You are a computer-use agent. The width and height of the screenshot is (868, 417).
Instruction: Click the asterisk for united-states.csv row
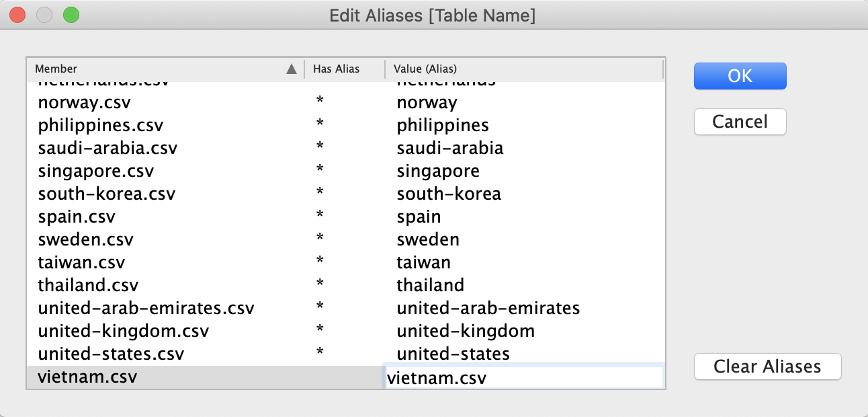click(320, 352)
